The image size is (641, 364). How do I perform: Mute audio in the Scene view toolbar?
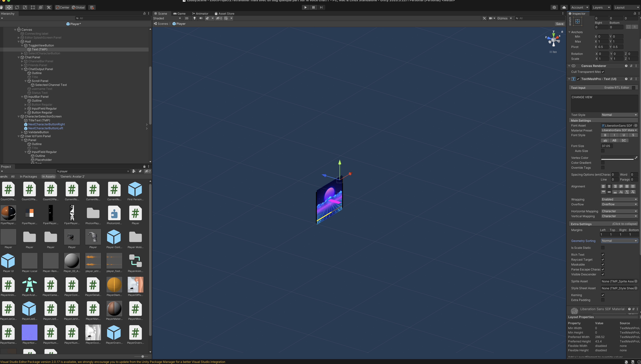click(201, 18)
